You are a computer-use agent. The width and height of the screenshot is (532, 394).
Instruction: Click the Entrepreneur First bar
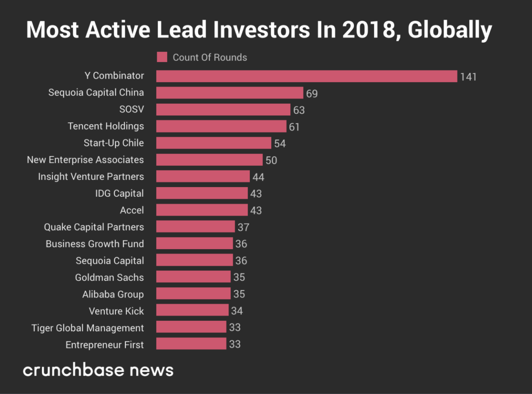coord(191,344)
